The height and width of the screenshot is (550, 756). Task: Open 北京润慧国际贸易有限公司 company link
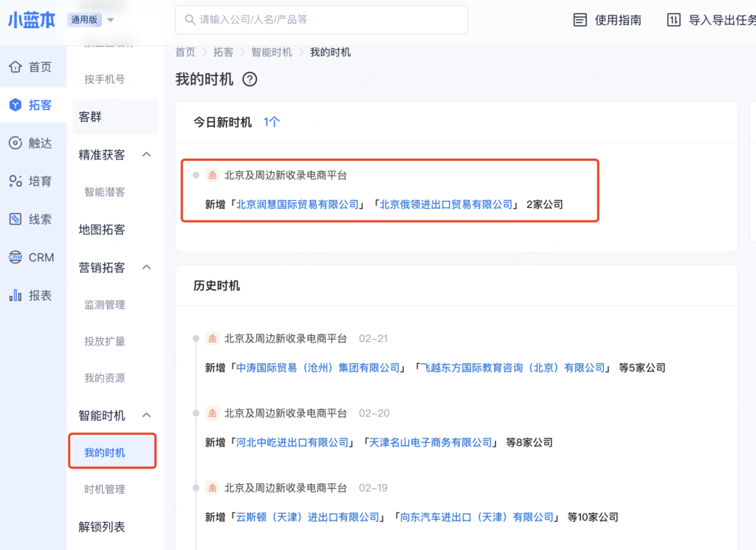click(x=297, y=204)
